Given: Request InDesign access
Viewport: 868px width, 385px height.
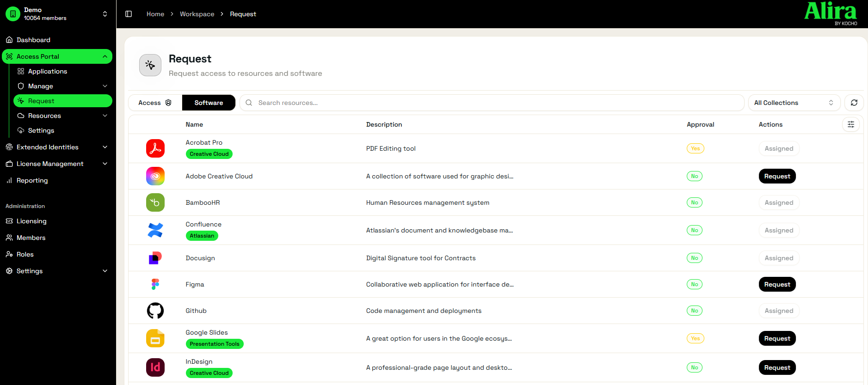Looking at the screenshot, I should [777, 367].
